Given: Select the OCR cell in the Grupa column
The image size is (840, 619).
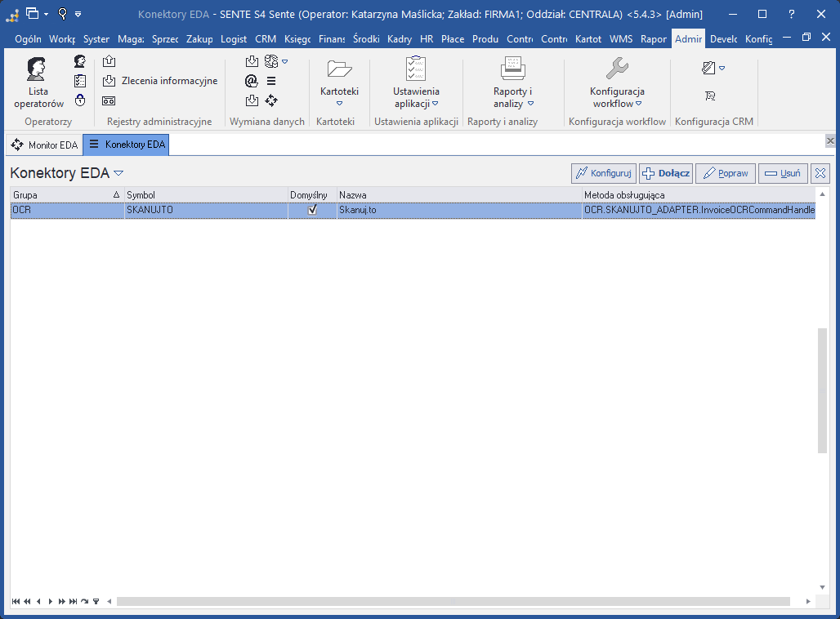Looking at the screenshot, I should click(x=68, y=210).
